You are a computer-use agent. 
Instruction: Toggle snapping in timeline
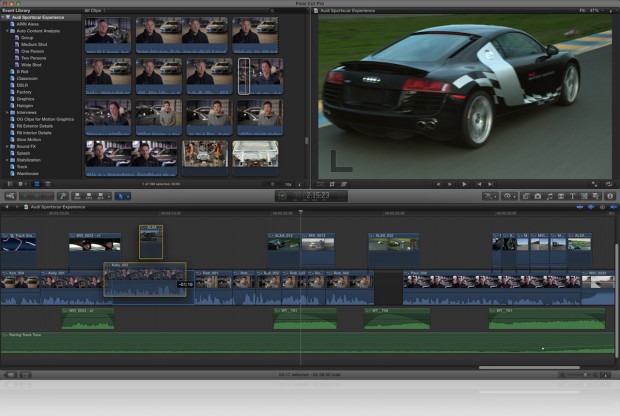coord(613,207)
